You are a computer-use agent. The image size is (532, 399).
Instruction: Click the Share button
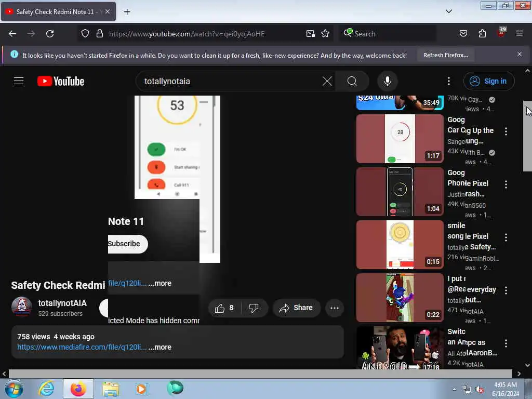(296, 308)
